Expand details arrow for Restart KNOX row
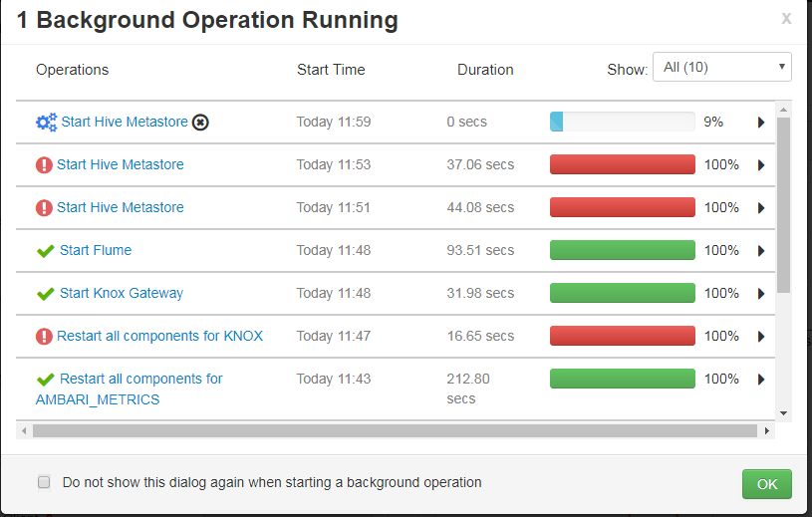 click(761, 337)
